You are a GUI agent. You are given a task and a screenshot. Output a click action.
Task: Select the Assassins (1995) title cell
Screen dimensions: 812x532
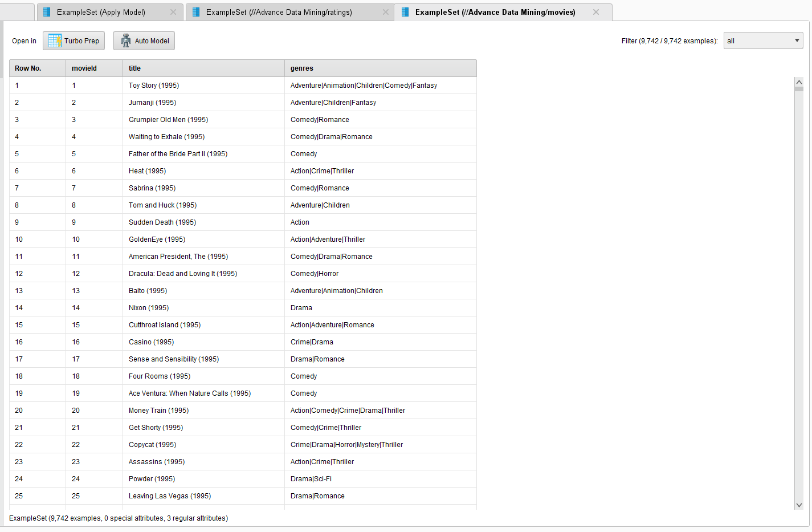[x=203, y=462]
